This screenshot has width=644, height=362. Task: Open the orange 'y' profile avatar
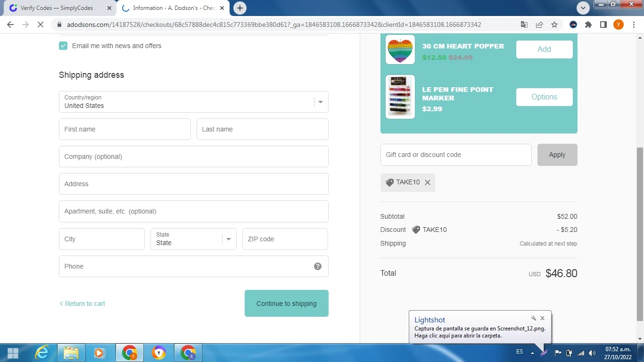point(618,25)
